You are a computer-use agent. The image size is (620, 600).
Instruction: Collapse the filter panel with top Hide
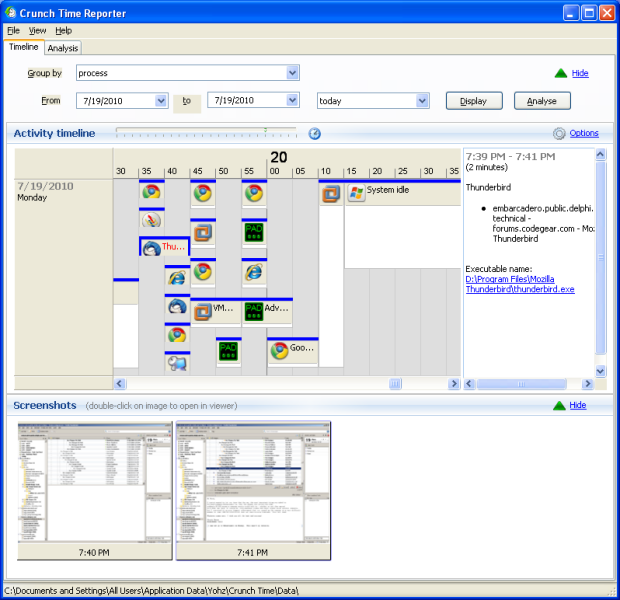click(x=579, y=73)
